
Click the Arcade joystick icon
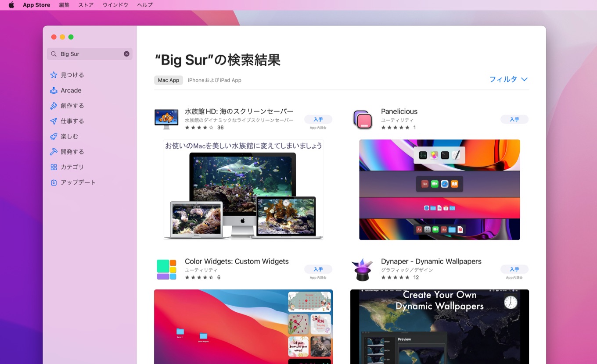click(54, 90)
